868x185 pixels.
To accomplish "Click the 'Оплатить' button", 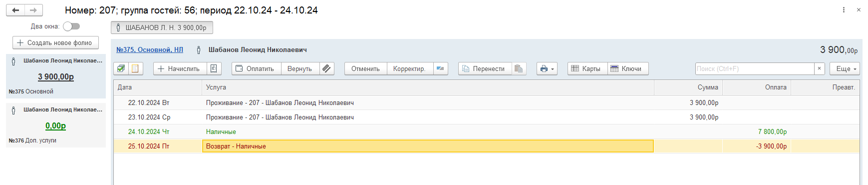I will coord(257,68).
